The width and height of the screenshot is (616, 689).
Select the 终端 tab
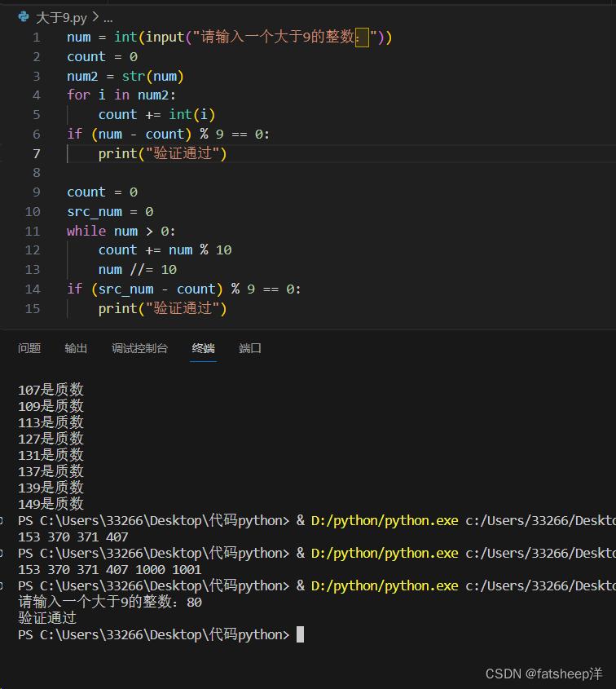(x=203, y=348)
